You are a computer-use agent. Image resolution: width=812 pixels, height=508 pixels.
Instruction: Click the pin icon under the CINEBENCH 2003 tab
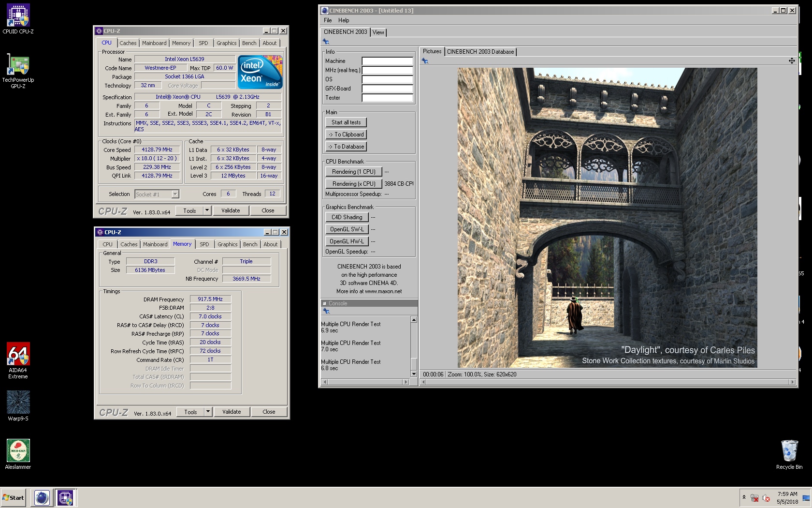pyautogui.click(x=326, y=42)
